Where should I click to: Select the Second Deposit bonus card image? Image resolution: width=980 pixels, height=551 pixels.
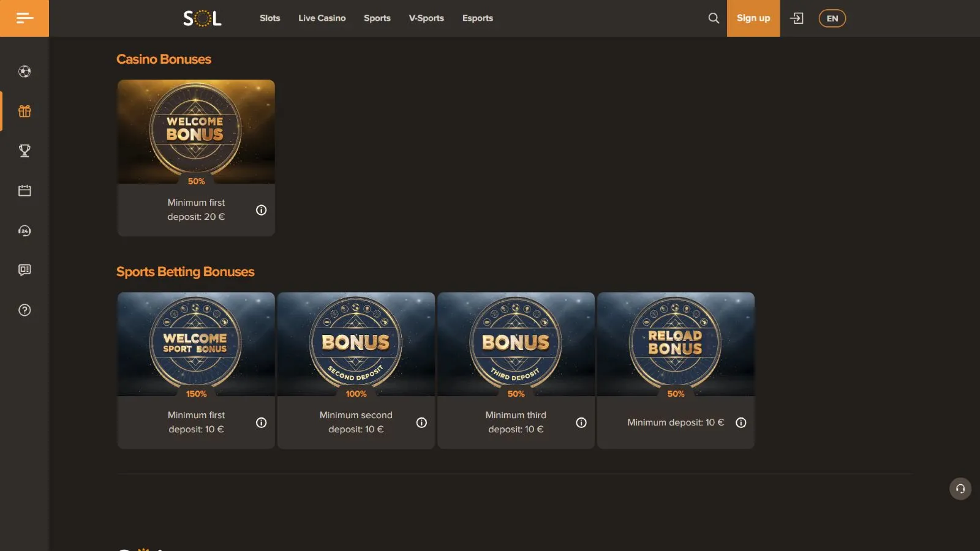356,344
